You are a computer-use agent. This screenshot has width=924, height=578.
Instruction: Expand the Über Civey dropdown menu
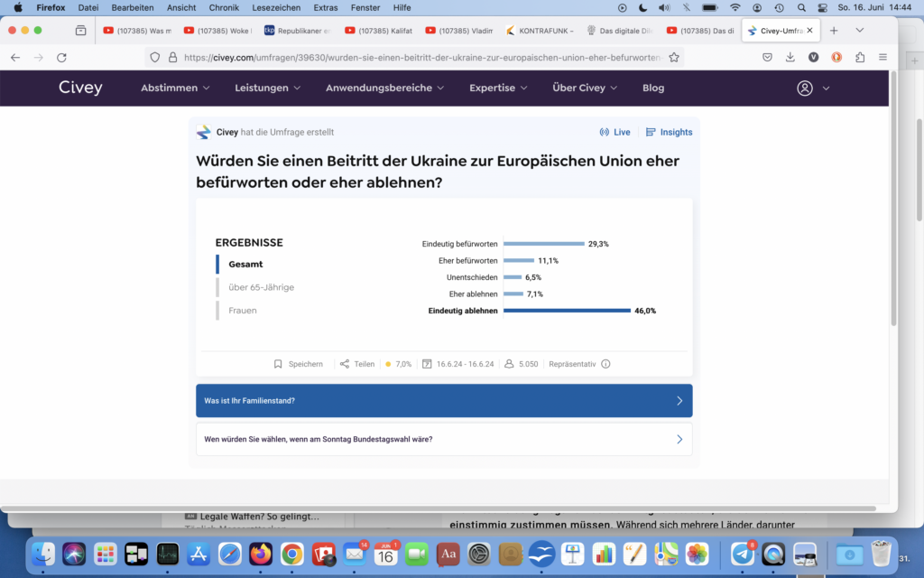pyautogui.click(x=585, y=89)
